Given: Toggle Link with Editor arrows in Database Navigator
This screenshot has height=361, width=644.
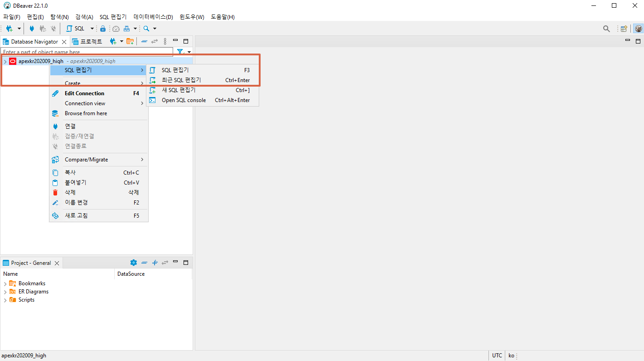Looking at the screenshot, I should click(x=155, y=41).
